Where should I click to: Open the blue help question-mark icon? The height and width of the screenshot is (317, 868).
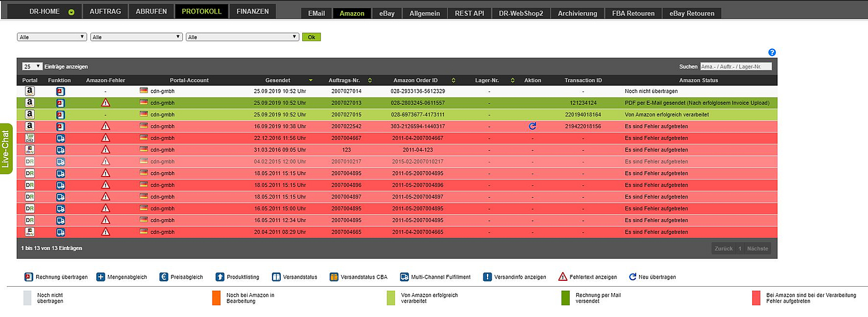pyautogui.click(x=772, y=52)
